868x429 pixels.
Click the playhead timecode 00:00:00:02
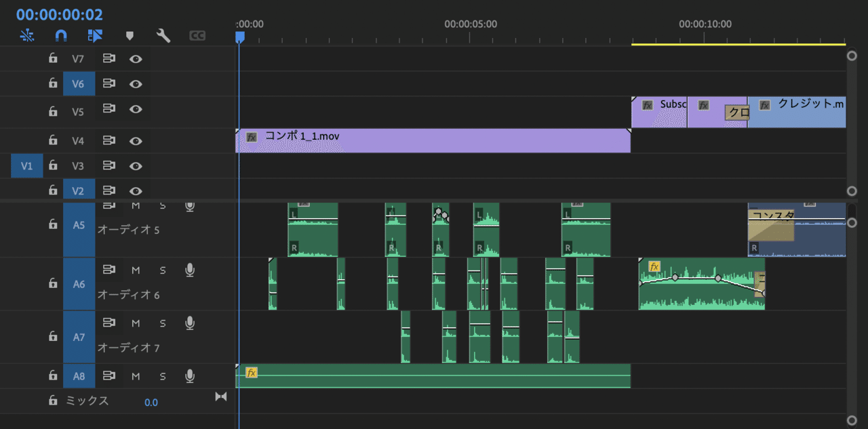[60, 14]
